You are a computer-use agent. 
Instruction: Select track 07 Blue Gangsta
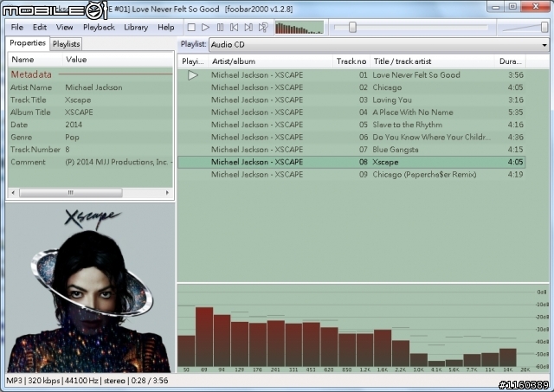351,150
